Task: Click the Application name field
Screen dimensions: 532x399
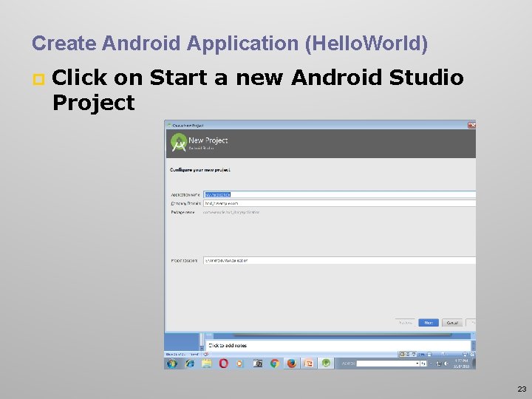Action: coord(340,194)
